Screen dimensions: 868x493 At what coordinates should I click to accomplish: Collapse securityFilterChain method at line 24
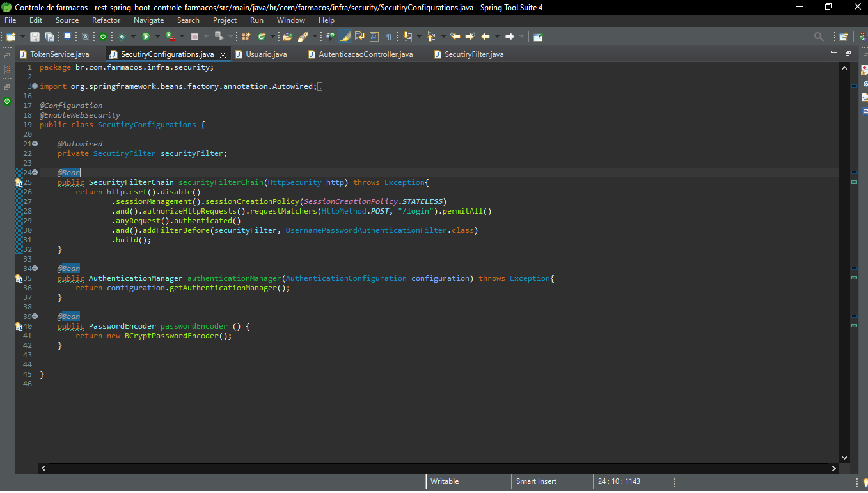coord(35,173)
